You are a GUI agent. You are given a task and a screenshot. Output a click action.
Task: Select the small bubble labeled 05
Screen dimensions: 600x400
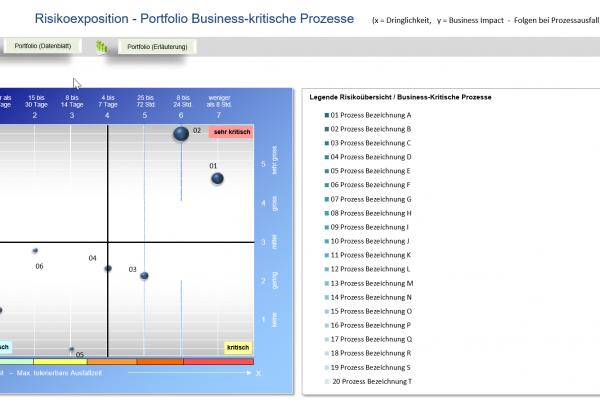point(72,350)
